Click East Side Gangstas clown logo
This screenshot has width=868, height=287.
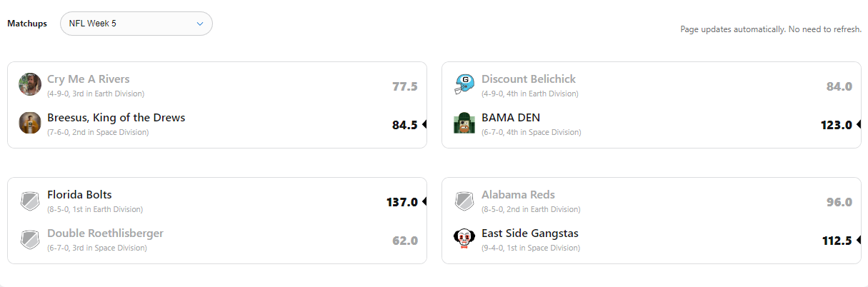pyautogui.click(x=465, y=239)
